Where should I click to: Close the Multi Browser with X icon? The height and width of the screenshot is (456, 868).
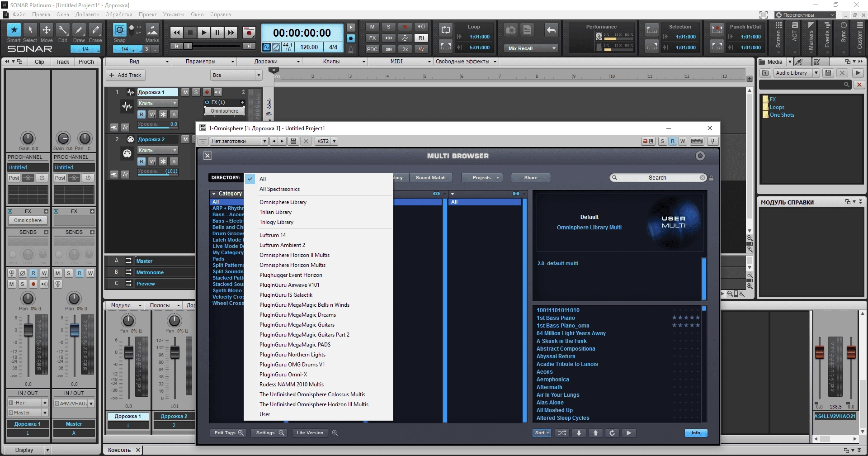point(208,156)
